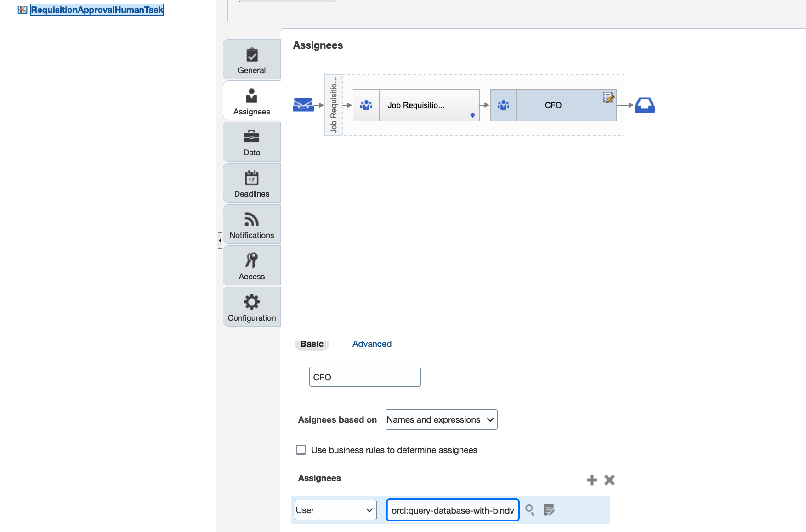Click the edit icon on the CFO participant block
806x532 pixels.
pos(608,97)
